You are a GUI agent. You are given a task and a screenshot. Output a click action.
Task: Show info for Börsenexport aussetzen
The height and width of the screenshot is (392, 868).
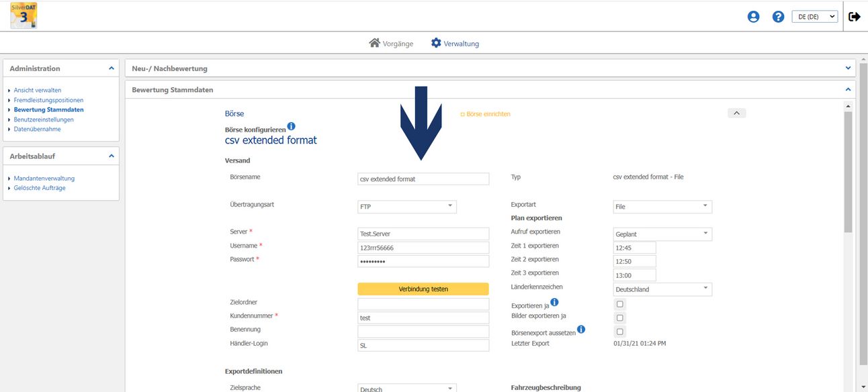(581, 330)
